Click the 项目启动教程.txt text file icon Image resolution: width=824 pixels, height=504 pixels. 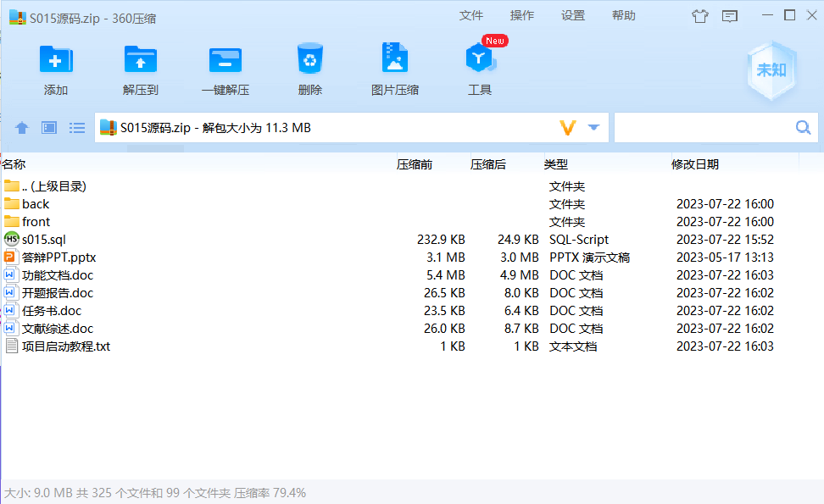click(11, 346)
